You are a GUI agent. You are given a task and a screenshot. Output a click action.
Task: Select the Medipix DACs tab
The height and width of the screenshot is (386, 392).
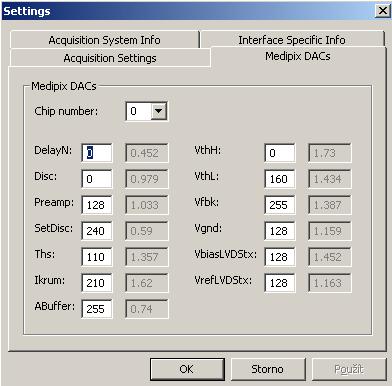pos(298,56)
